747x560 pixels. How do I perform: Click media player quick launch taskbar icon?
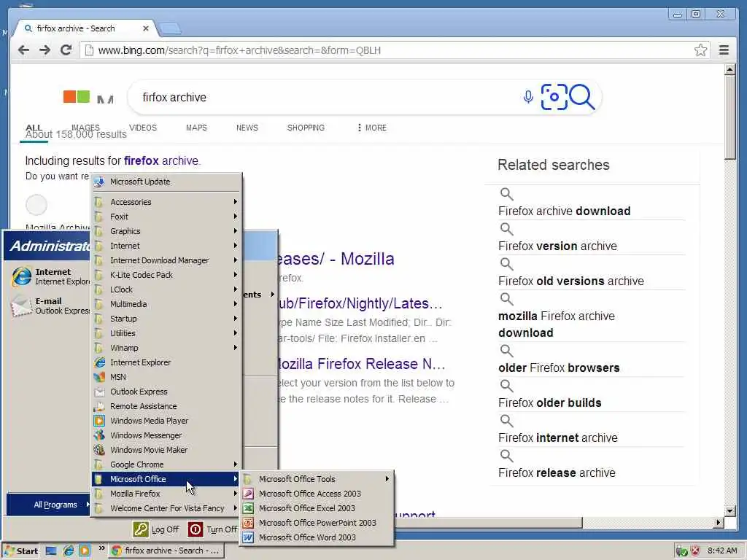(85, 551)
